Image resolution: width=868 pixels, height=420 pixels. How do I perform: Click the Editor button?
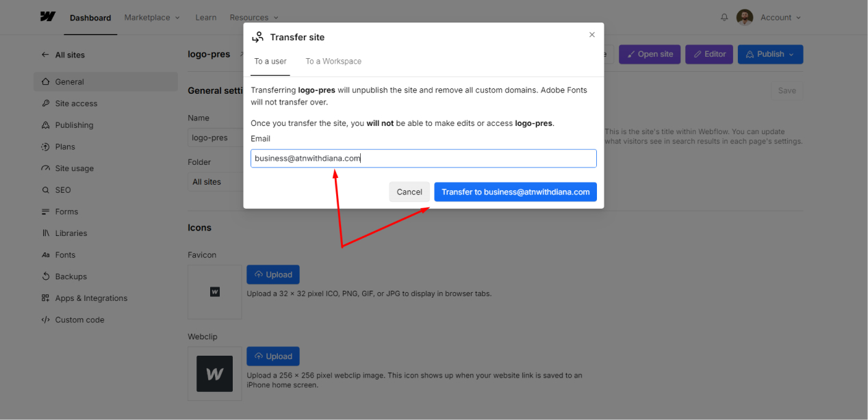709,54
